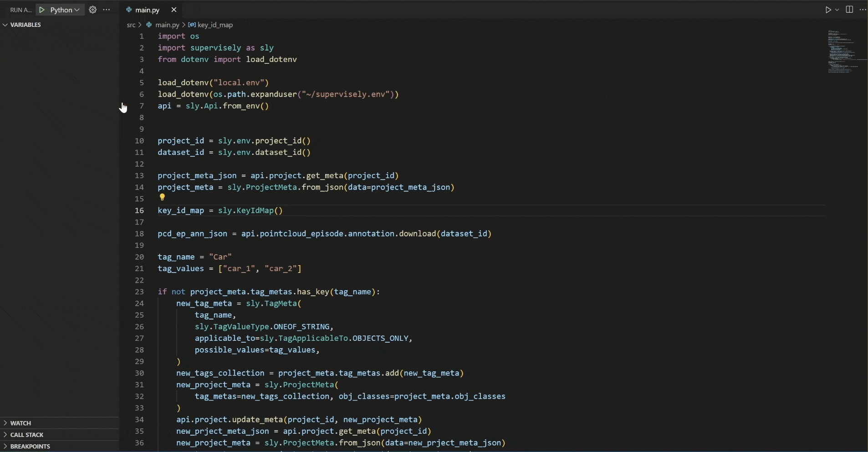
Task: Click the lightbulb code action icon
Action: [163, 198]
